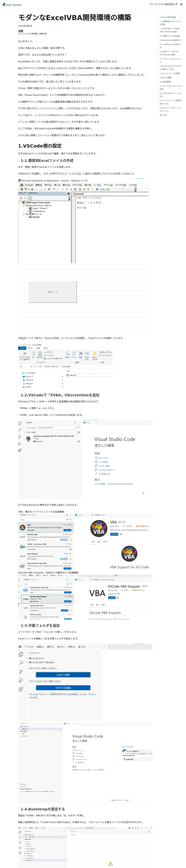Screen dimensions: 186x868
Task: Open the VBA Support for VS Code screenshot
Action: 85,542
